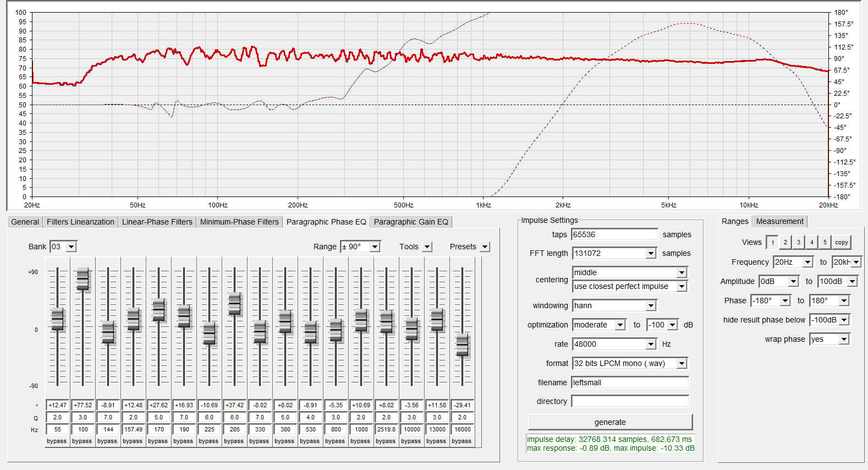Switch to the Linear-Phase Filters tab
The image size is (868, 470).
tap(157, 222)
